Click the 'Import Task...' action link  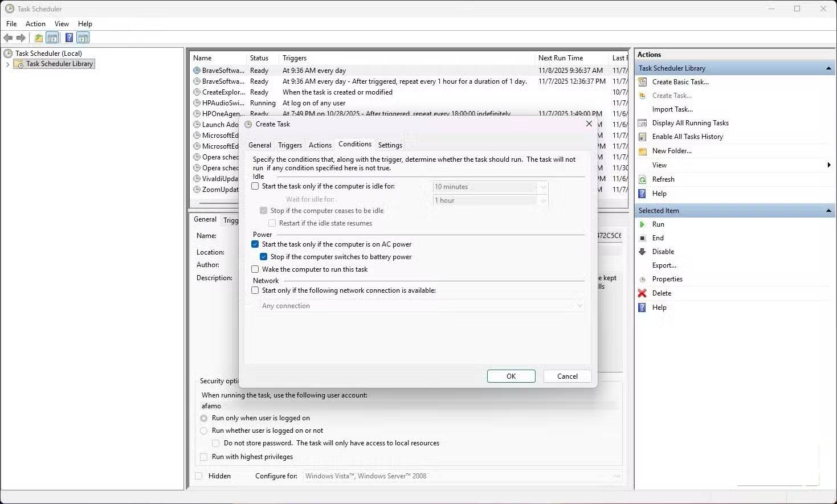(672, 109)
